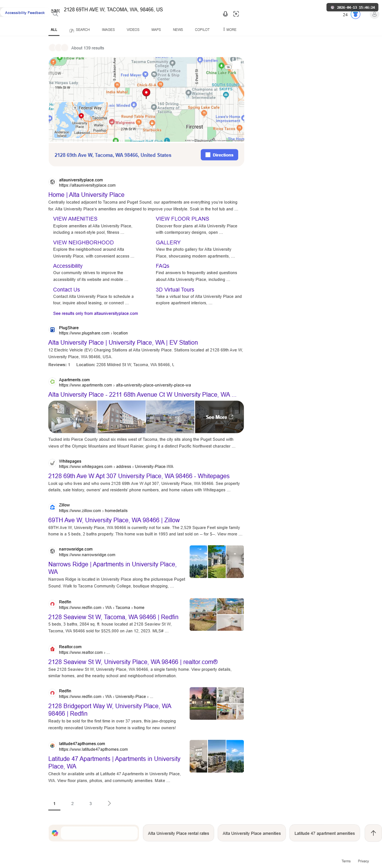Open Redfin 2128 Bridgeport Way W result
The width and height of the screenshot is (382, 868).
coord(110,710)
